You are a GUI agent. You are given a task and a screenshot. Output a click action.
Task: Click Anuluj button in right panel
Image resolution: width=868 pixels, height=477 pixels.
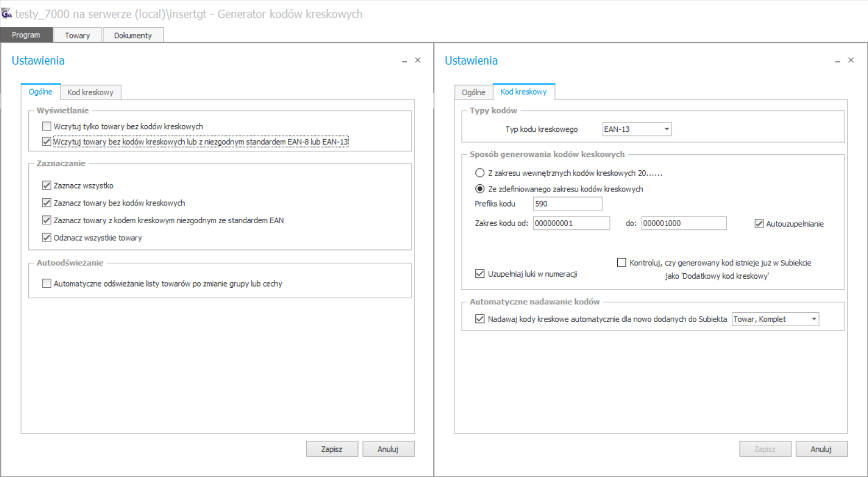[821, 449]
